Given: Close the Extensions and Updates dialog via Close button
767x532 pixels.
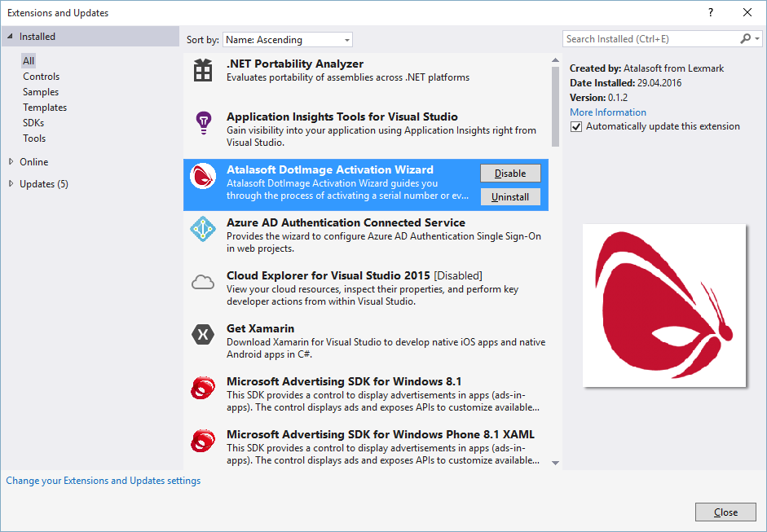Looking at the screenshot, I should [x=725, y=512].
